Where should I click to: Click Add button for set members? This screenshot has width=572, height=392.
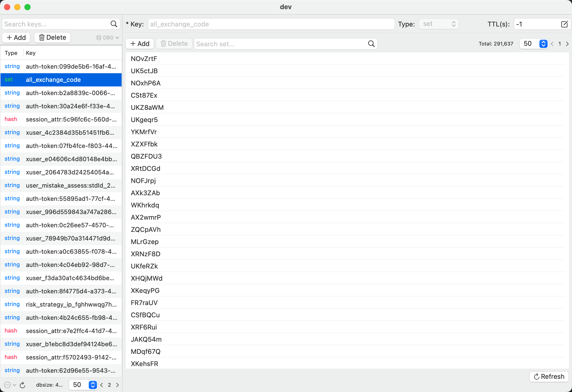click(140, 44)
